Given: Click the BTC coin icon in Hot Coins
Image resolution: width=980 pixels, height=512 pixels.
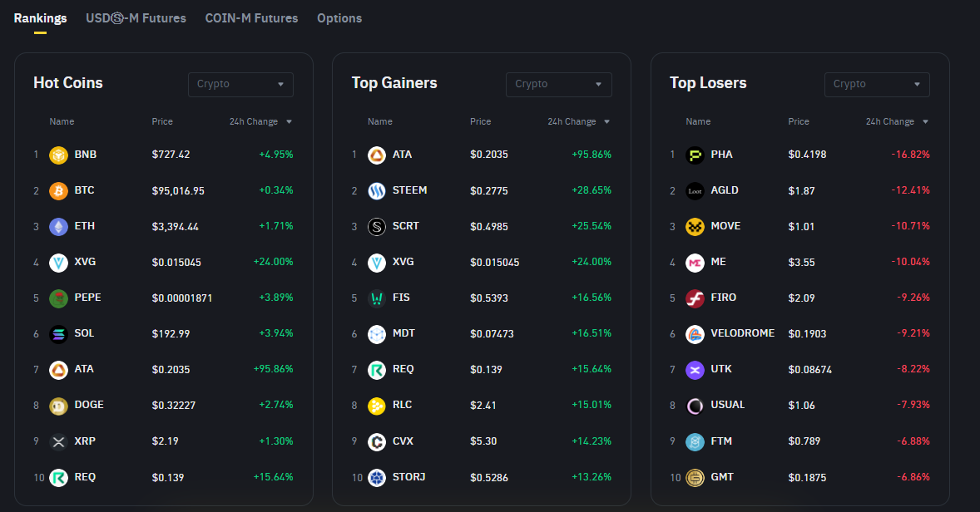Looking at the screenshot, I should pyautogui.click(x=58, y=191).
